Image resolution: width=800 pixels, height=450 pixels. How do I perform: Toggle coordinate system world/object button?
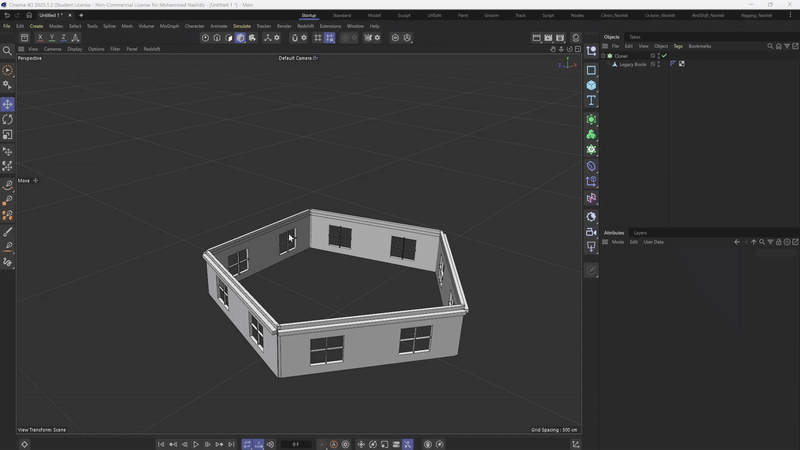coord(75,37)
